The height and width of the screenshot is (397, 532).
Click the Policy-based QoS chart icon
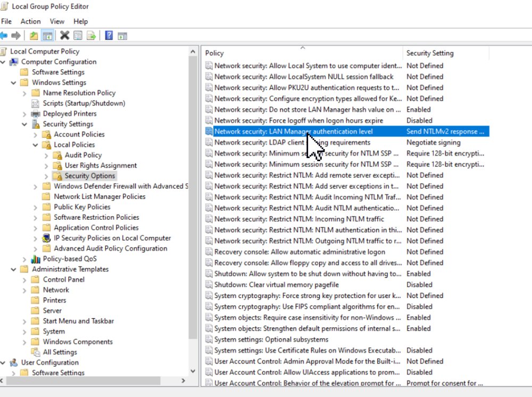click(x=36, y=259)
